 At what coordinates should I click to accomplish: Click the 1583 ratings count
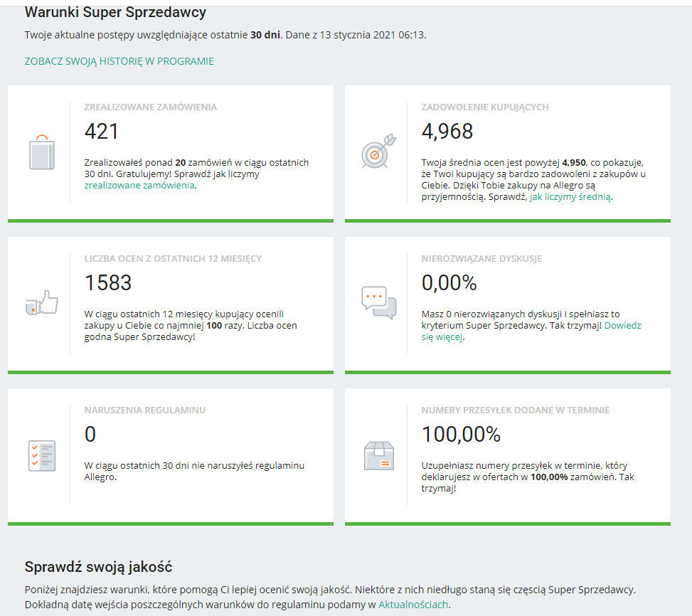(108, 283)
